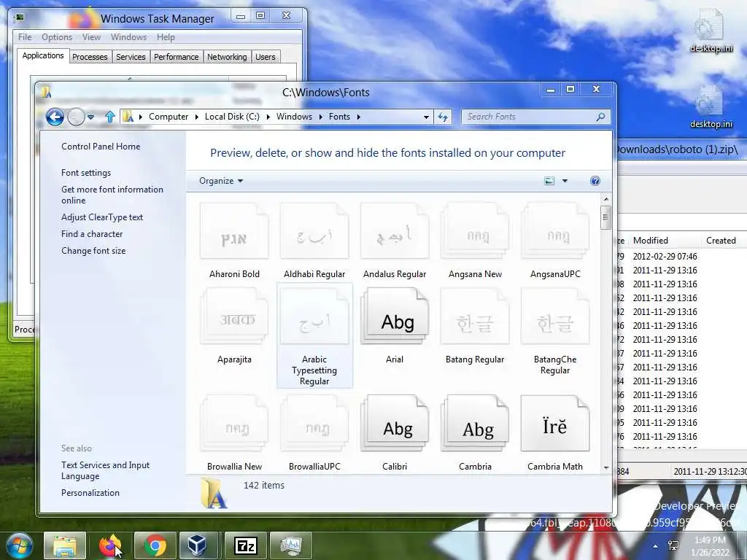Open the Organize dropdown menu
Screen dimensions: 747x560
click(x=221, y=181)
